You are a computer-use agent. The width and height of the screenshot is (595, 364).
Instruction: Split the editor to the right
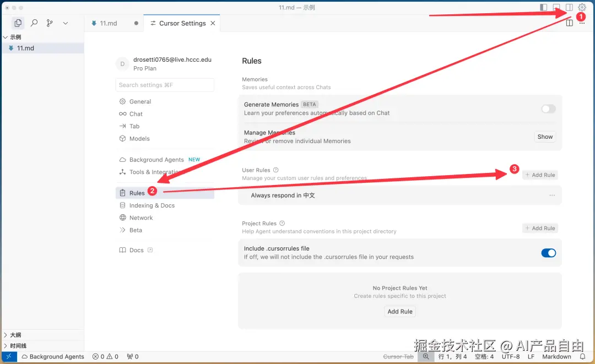(569, 23)
